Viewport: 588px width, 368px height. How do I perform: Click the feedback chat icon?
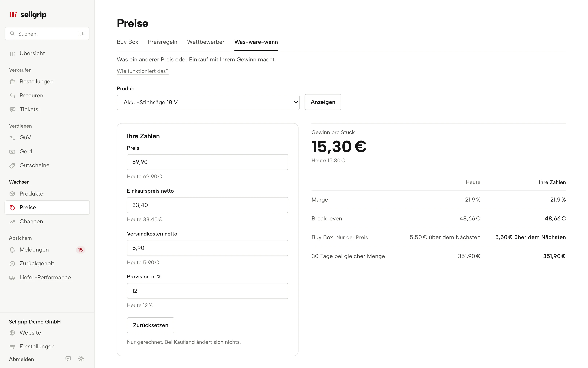point(68,359)
